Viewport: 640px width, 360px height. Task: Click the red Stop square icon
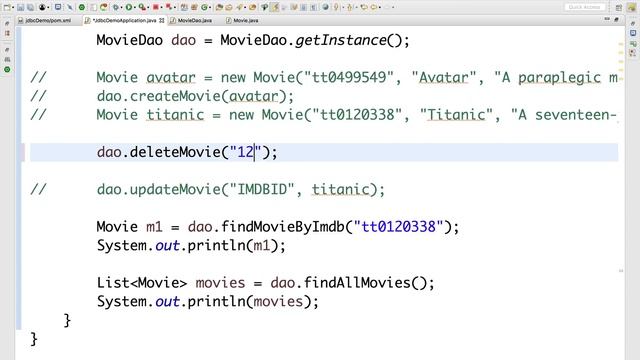[156, 7]
